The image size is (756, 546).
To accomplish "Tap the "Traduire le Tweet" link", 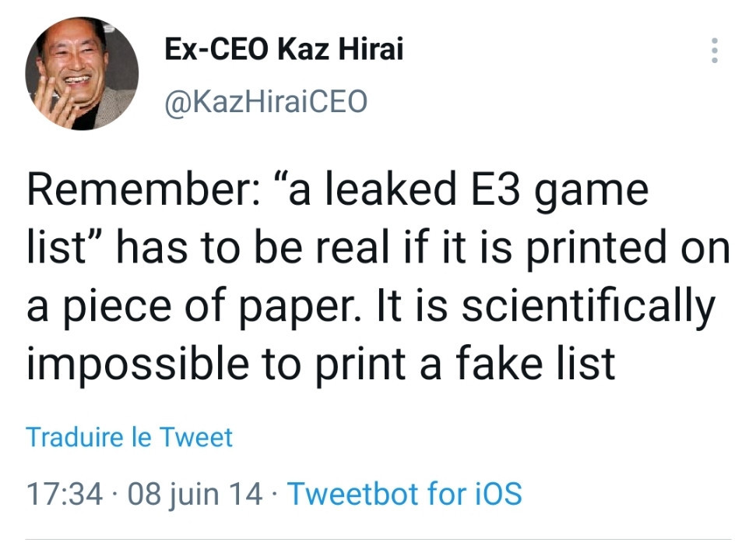I will tap(129, 437).
